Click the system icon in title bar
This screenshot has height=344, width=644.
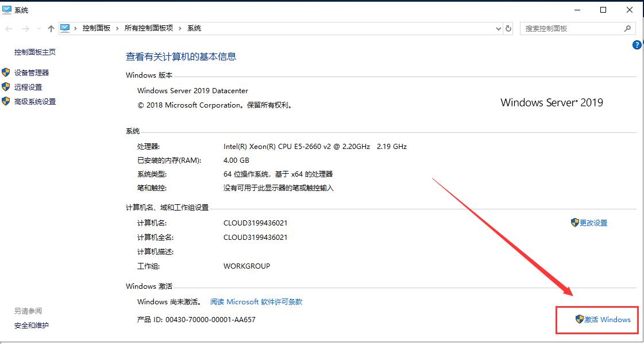[7, 10]
